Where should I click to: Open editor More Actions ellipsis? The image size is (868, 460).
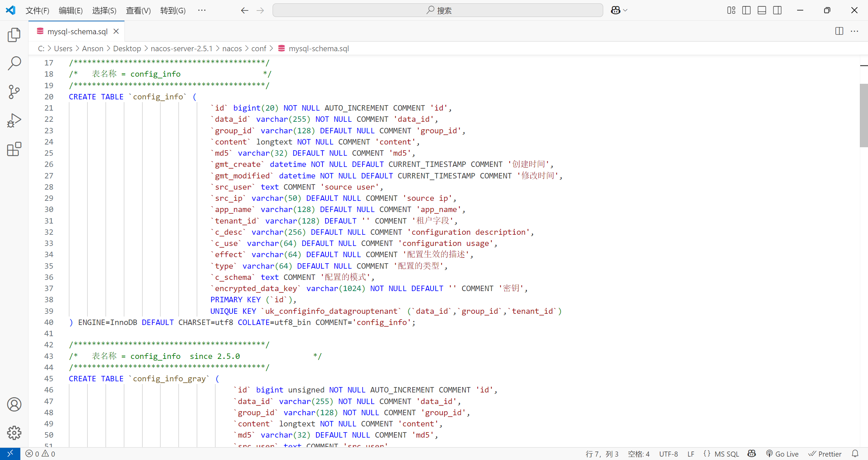tap(854, 31)
